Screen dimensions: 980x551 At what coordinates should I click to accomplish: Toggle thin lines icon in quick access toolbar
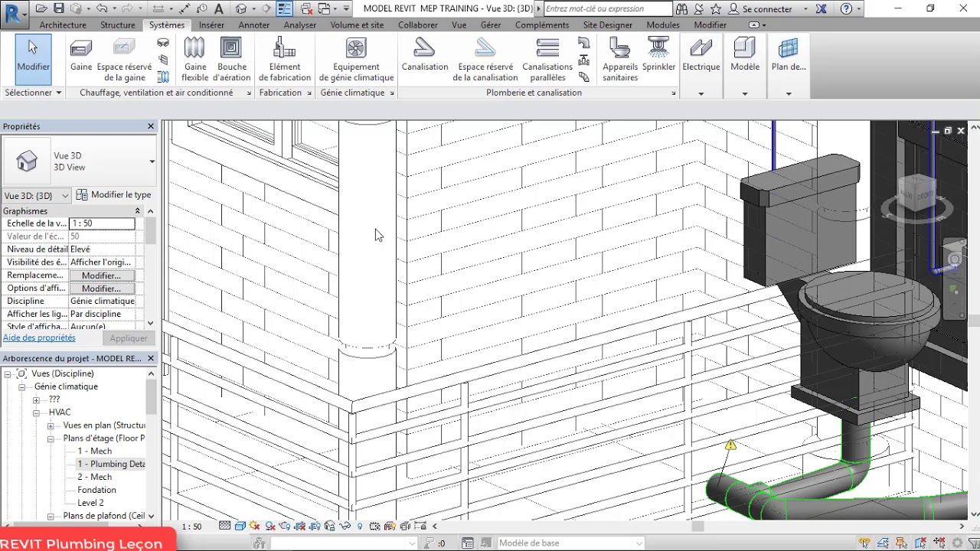284,8
